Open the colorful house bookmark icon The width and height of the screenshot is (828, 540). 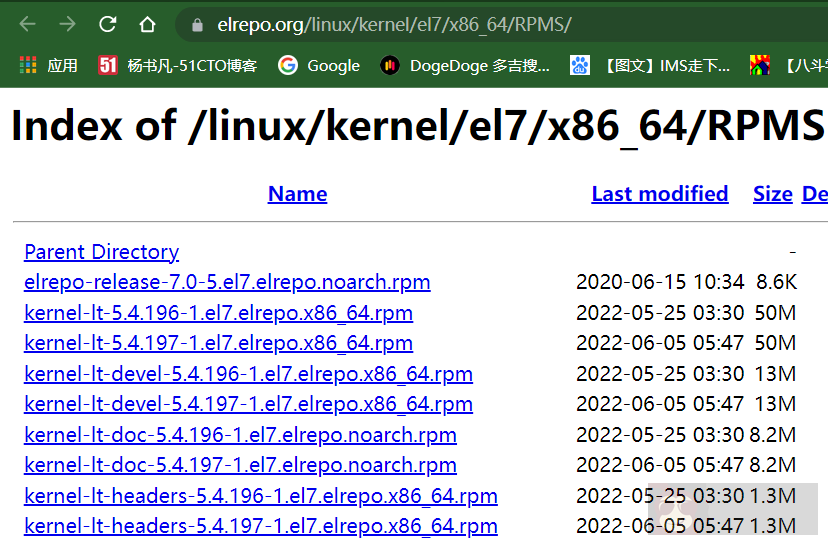point(760,65)
